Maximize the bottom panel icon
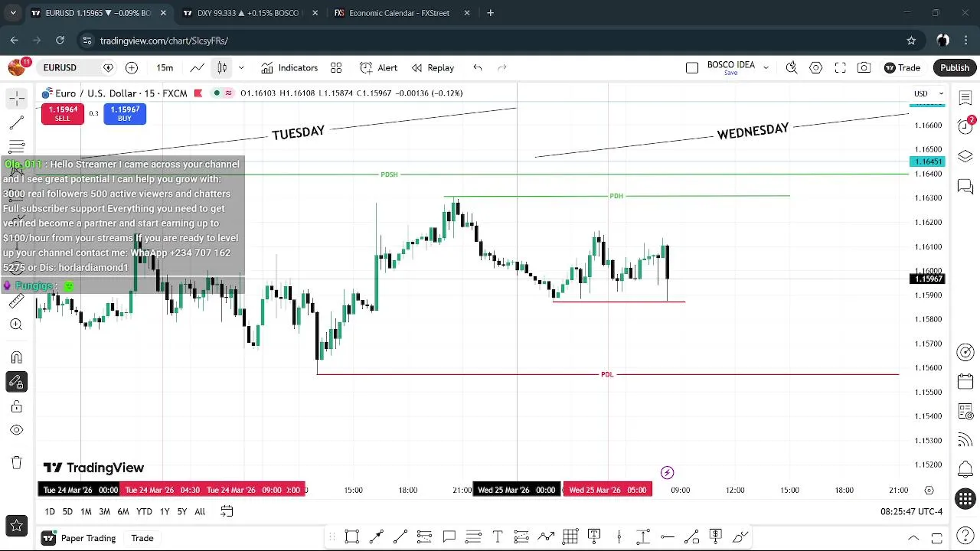Viewport: 980px width, 551px height. tap(936, 538)
